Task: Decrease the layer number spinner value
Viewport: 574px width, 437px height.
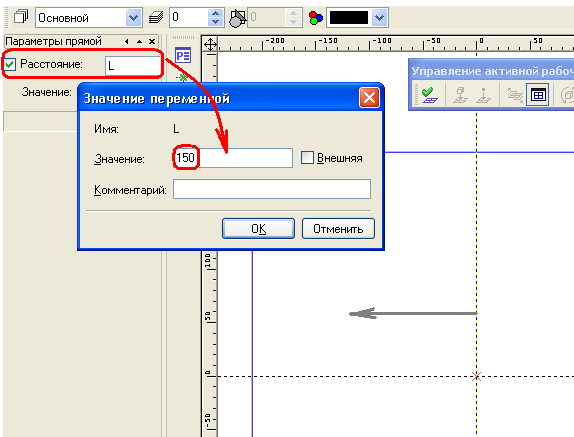Action: (216, 22)
